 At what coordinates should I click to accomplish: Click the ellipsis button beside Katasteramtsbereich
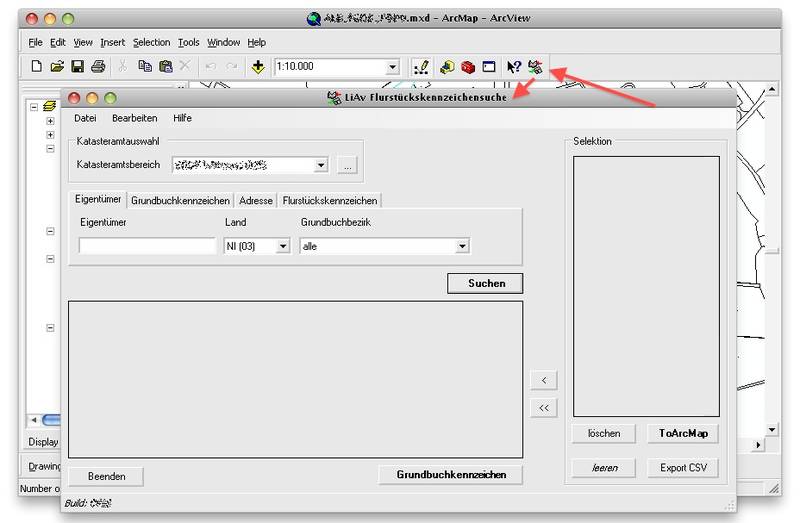click(x=347, y=165)
